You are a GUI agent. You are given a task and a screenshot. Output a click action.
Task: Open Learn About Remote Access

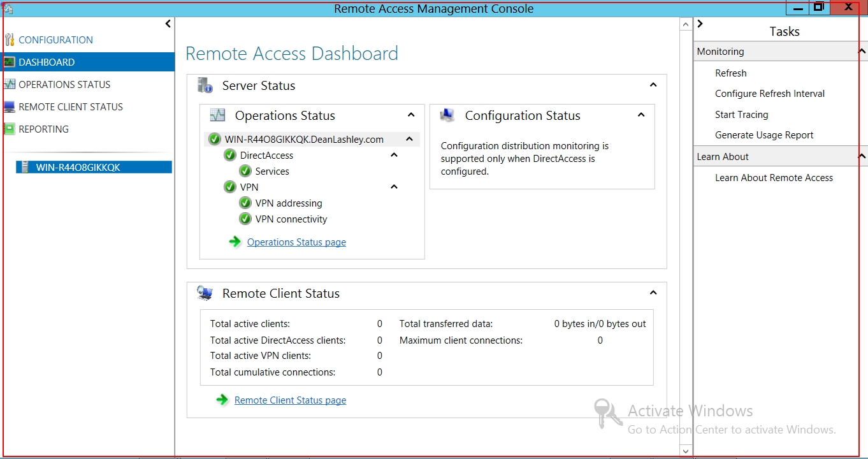[774, 178]
